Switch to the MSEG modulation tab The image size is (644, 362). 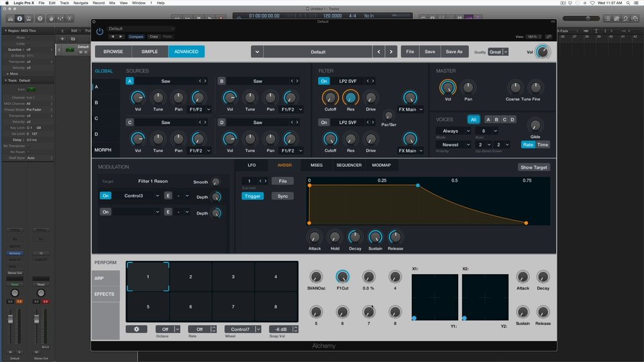tap(317, 165)
